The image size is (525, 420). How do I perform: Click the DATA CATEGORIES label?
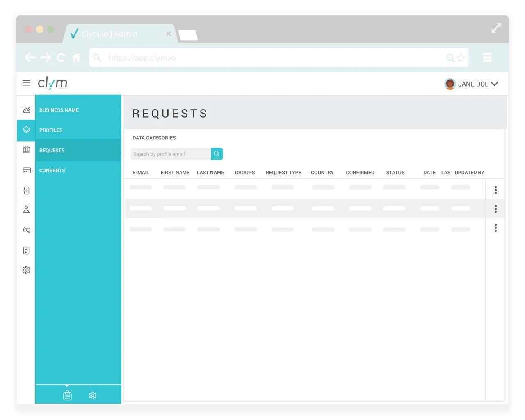(x=154, y=138)
